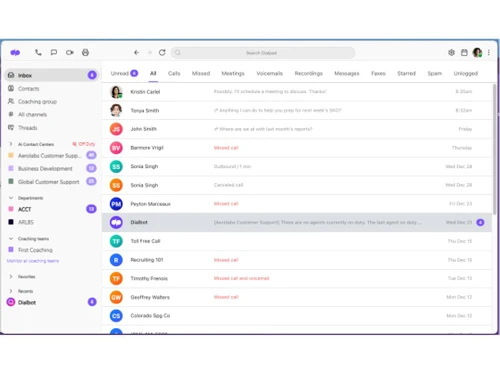Click Peyton Marceaux's PM avatar
Screen dimensions: 500x375
(116, 204)
